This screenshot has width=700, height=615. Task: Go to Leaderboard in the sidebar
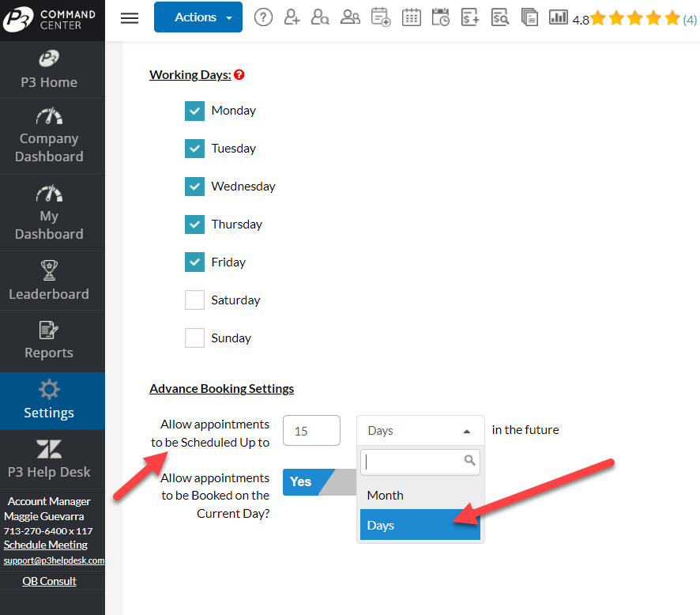click(x=49, y=281)
